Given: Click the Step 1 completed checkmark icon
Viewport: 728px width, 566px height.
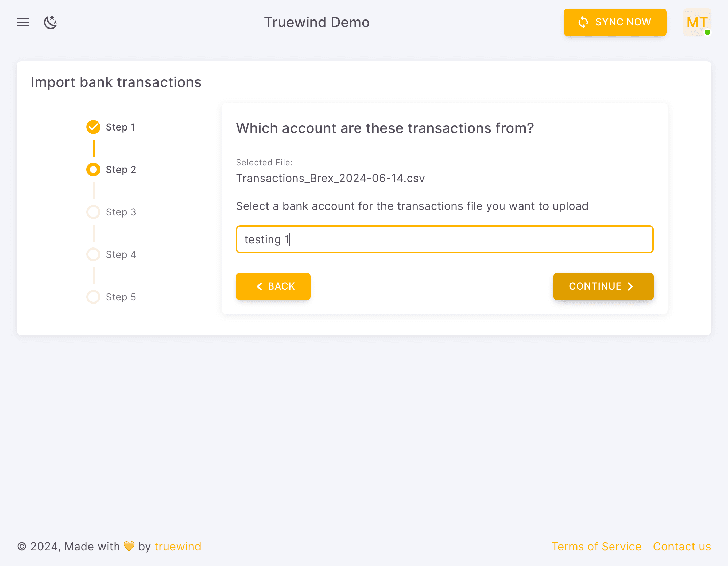Looking at the screenshot, I should pos(93,127).
